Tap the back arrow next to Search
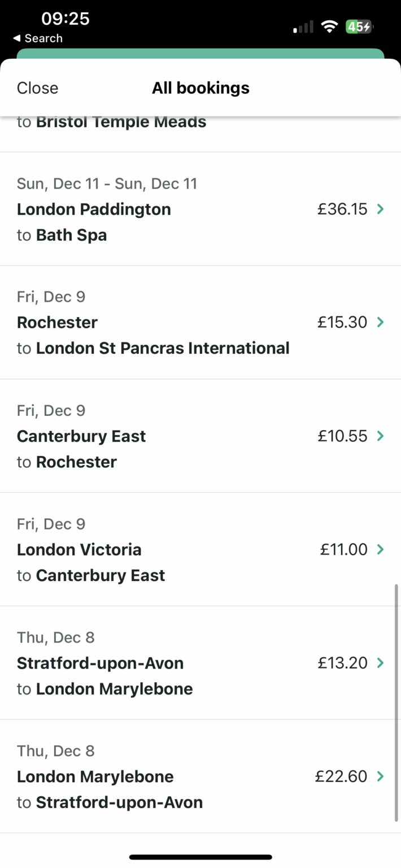 pyautogui.click(x=16, y=38)
